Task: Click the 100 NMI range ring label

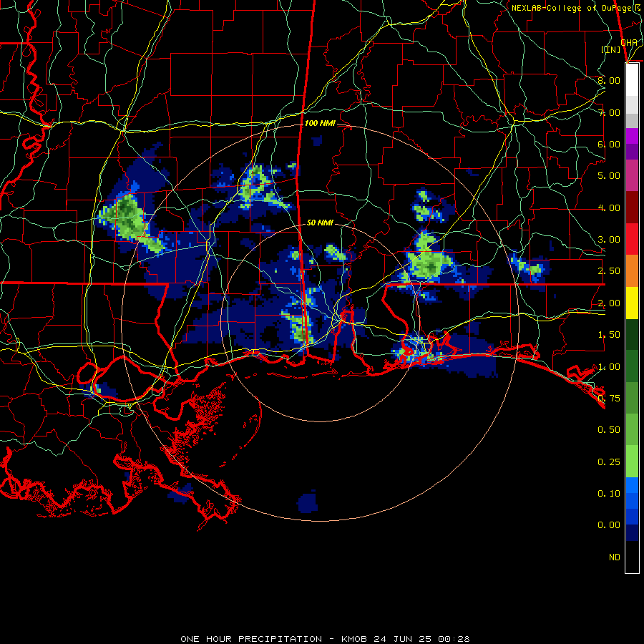Action: pyautogui.click(x=320, y=123)
